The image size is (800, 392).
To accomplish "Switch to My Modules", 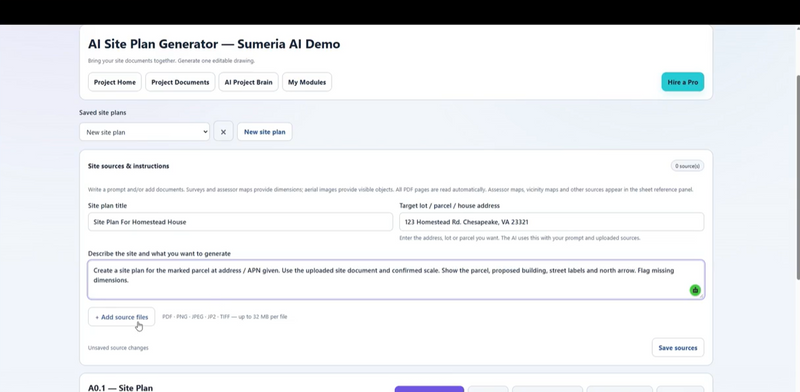I will click(x=307, y=82).
